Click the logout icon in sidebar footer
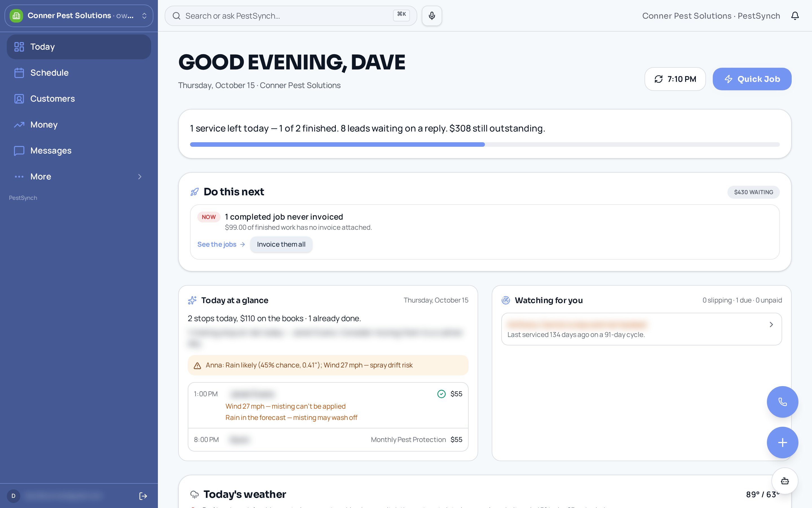 tap(143, 496)
